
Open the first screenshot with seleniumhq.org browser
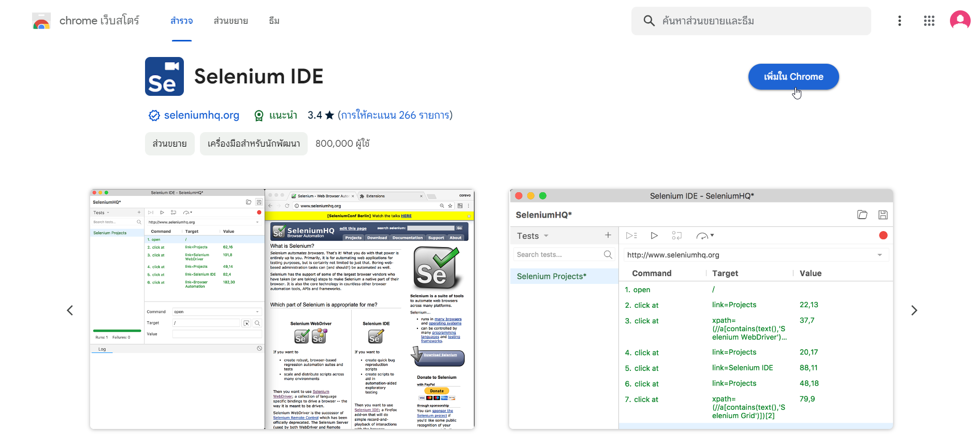[x=282, y=309]
